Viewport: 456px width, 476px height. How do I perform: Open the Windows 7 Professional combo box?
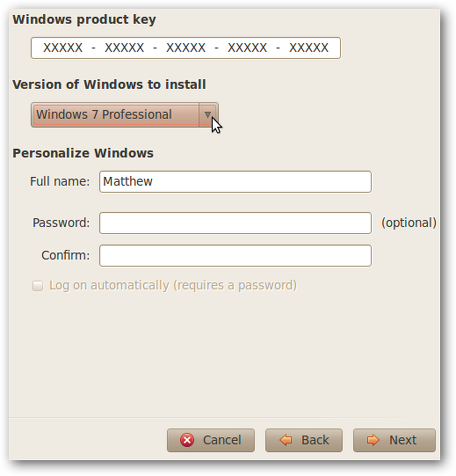125,115
